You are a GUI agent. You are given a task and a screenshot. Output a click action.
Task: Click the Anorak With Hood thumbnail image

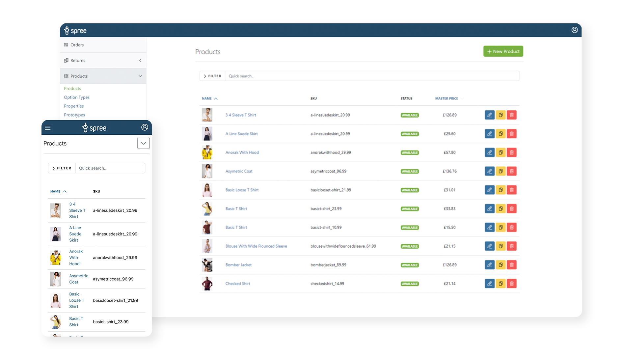click(207, 152)
